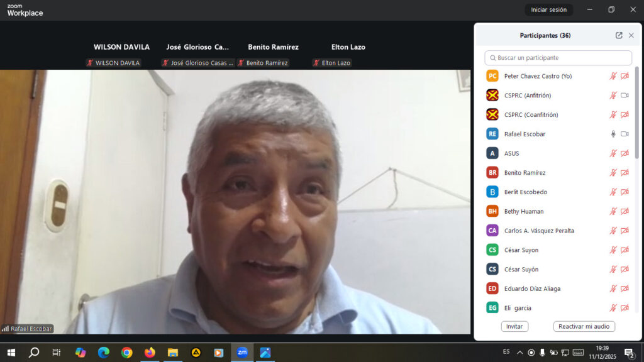Click Rafael Escobar's microphone icon
Image resolution: width=644 pixels, height=362 pixels.
613,134
